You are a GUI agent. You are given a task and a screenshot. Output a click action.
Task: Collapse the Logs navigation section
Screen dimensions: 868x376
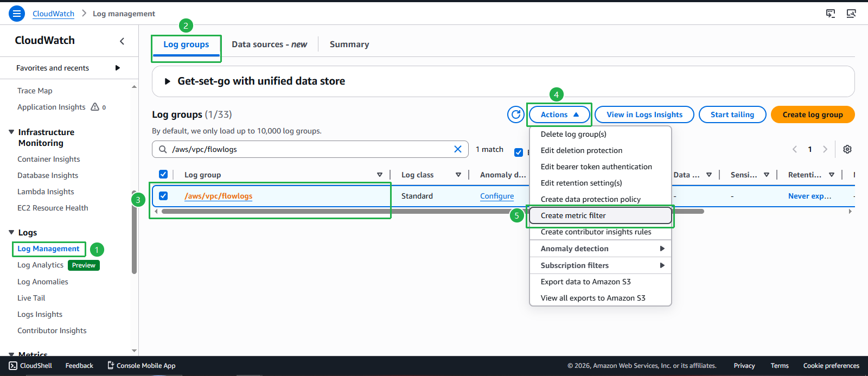click(x=11, y=232)
